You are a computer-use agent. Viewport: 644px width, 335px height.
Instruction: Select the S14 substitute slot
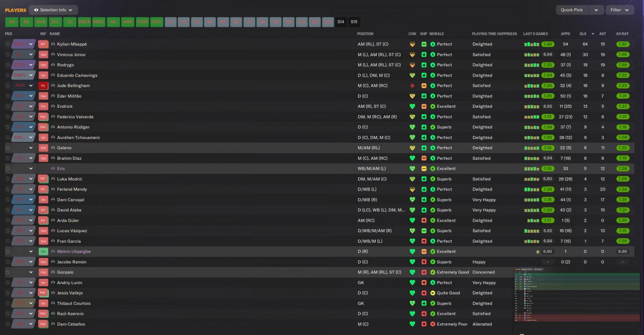pyautogui.click(x=341, y=22)
